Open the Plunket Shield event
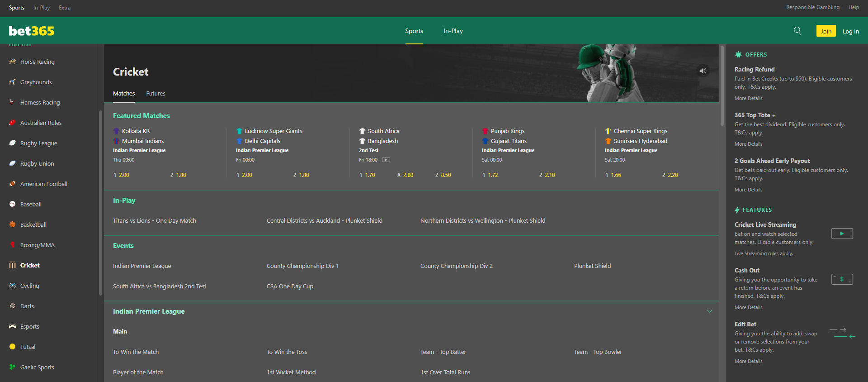The image size is (868, 382). pyautogui.click(x=592, y=266)
